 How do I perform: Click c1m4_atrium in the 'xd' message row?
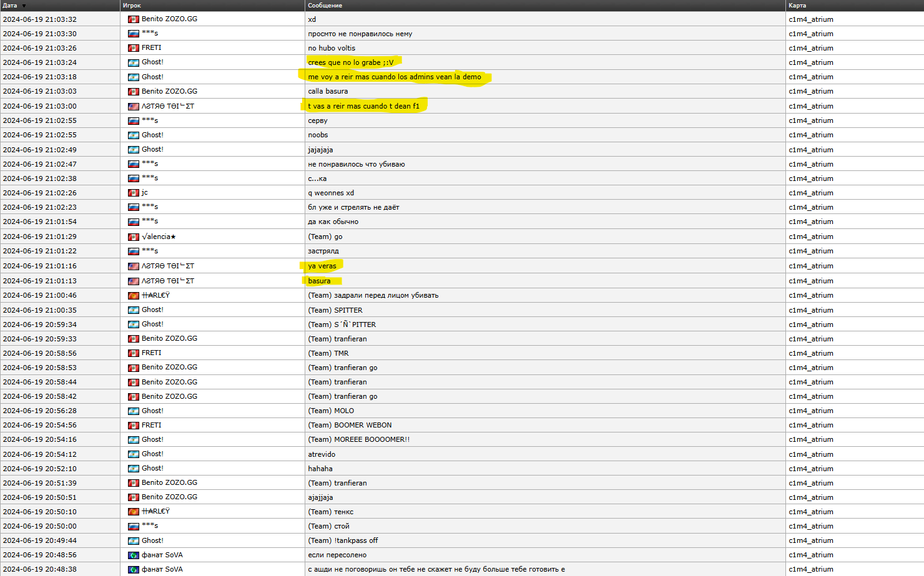(x=810, y=19)
